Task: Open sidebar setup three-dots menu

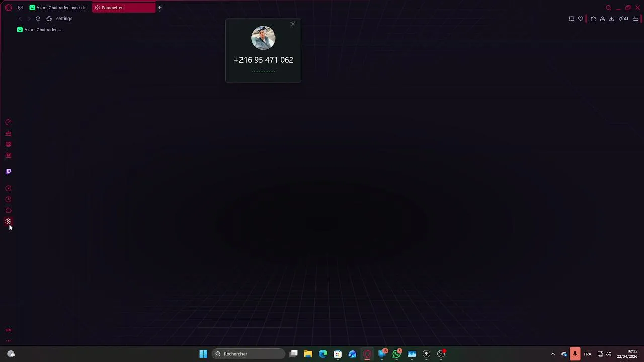Action: click(x=8, y=341)
